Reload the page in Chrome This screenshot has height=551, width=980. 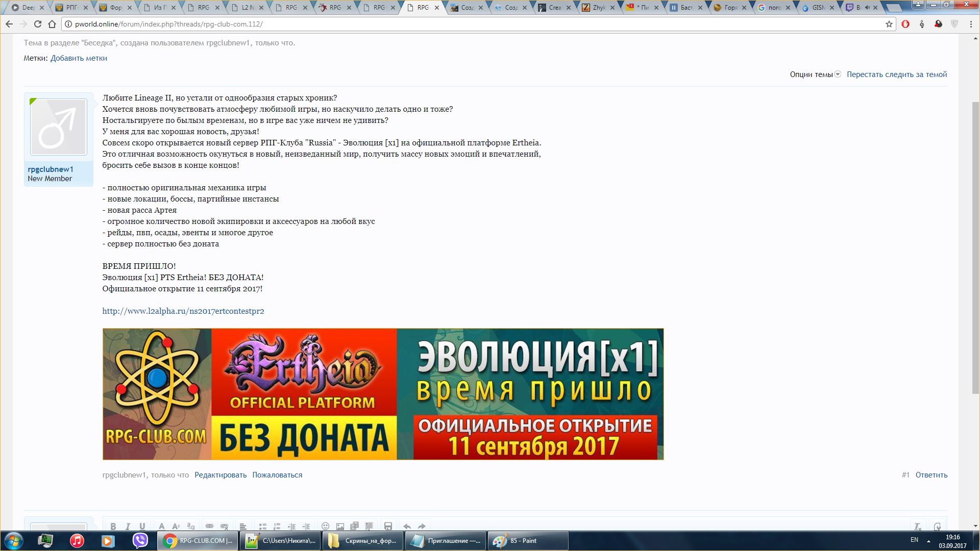[38, 24]
